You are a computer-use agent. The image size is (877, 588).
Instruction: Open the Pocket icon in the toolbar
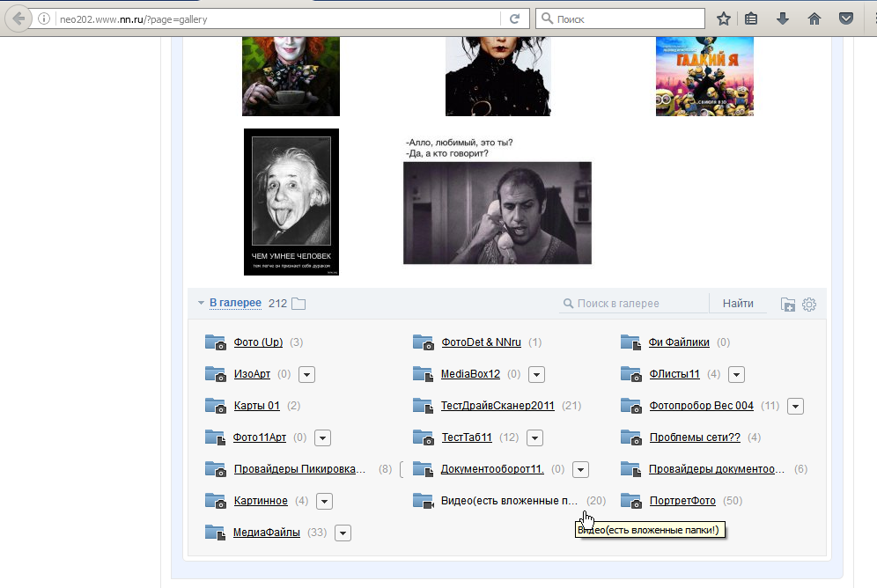coord(846,19)
